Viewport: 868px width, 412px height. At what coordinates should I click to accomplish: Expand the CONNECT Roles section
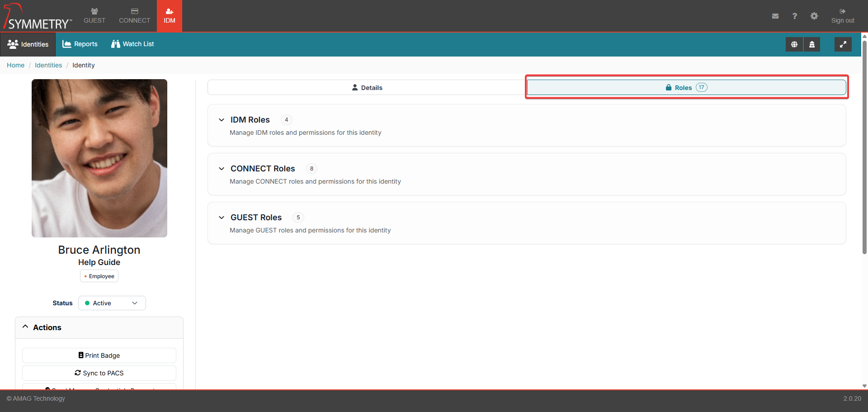[x=222, y=169]
